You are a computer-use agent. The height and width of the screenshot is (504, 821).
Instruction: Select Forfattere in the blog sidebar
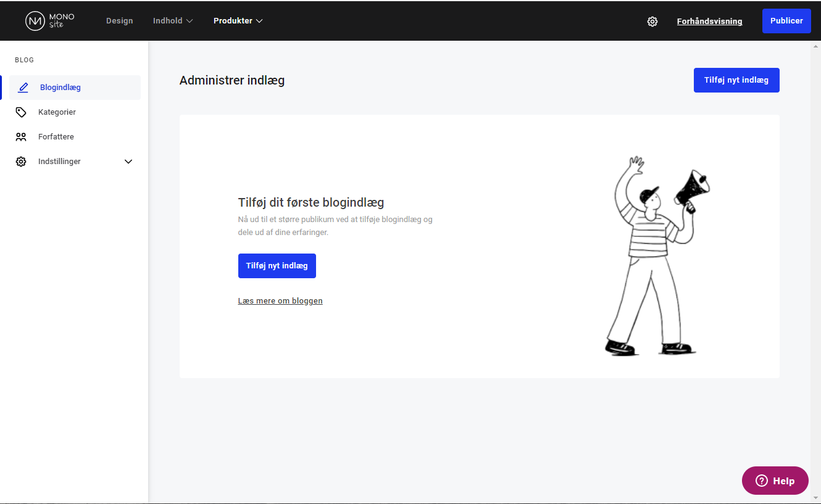click(56, 137)
